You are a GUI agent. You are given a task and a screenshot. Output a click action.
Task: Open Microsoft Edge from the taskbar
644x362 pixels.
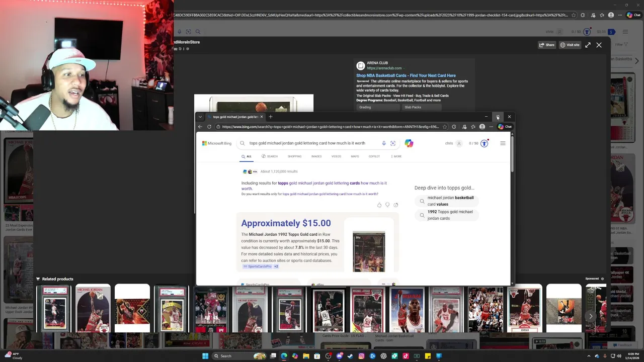(x=284, y=356)
